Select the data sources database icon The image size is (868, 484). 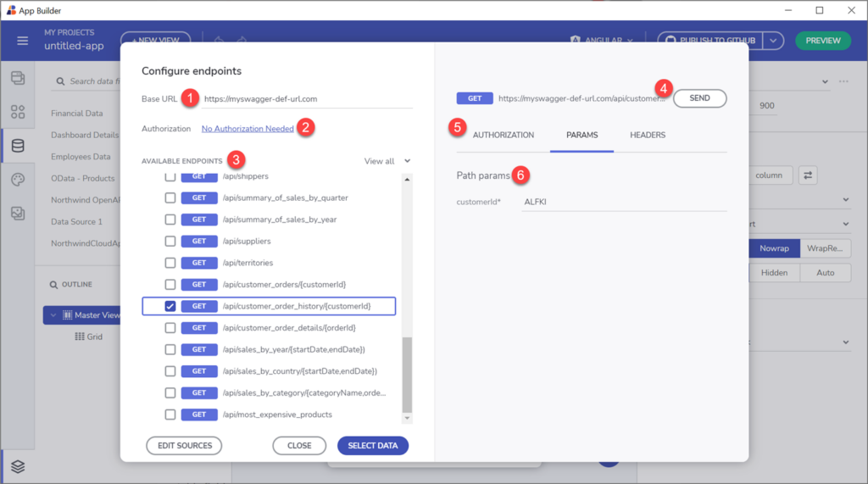coord(18,146)
